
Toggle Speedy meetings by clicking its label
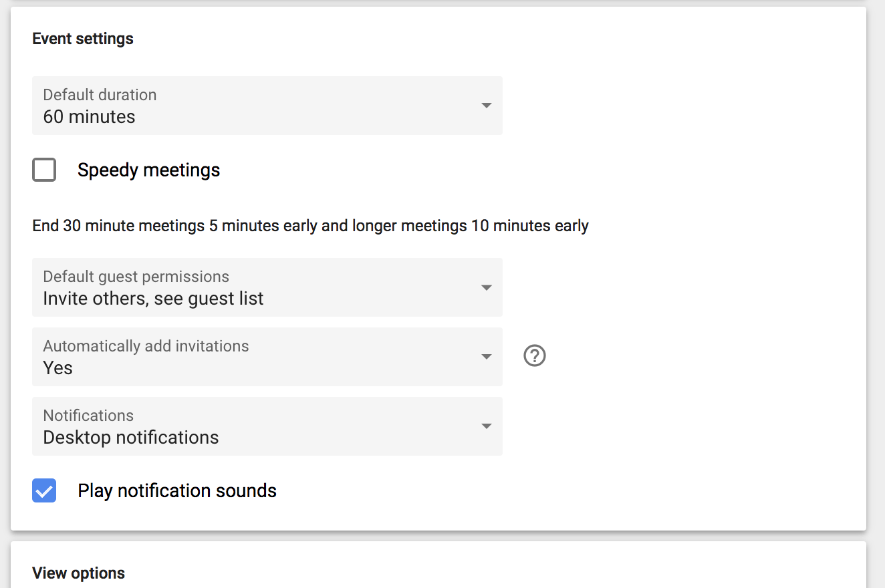(x=148, y=170)
